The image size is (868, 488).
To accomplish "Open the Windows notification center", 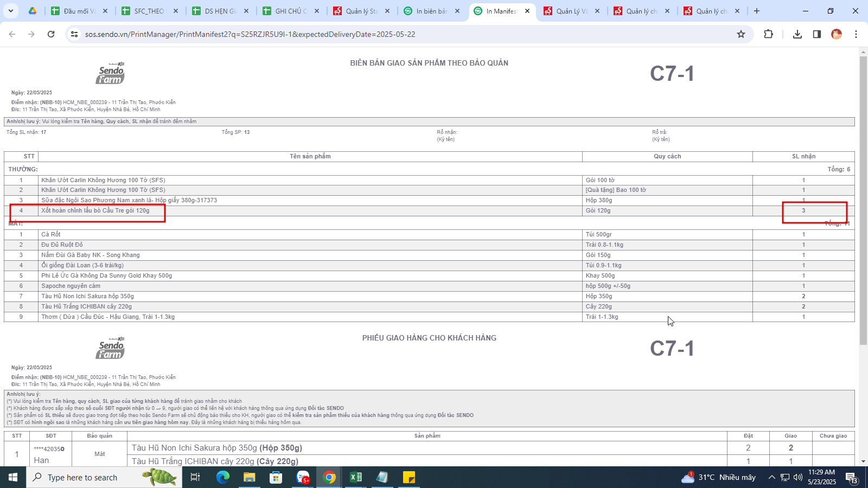I will point(852,478).
